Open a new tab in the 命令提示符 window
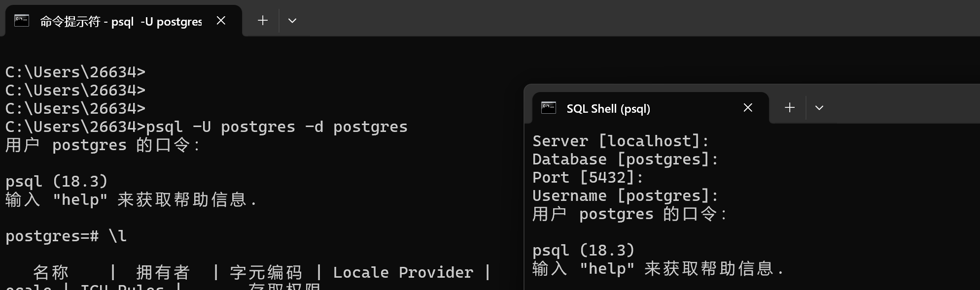Viewport: 980px width, 290px height. pyautogui.click(x=263, y=21)
